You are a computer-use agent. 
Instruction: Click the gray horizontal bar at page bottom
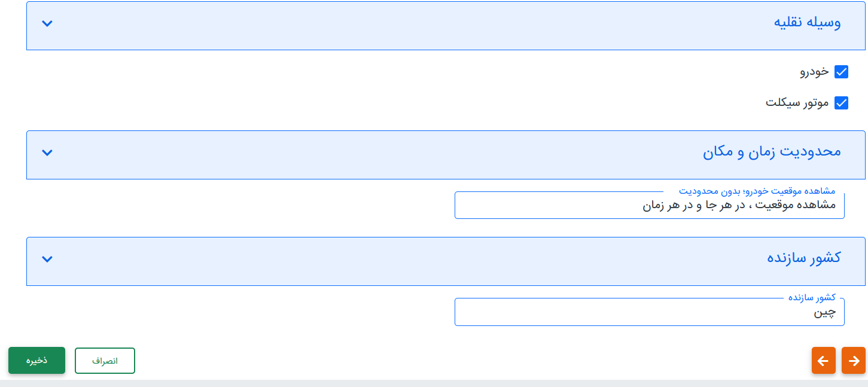pyautogui.click(x=434, y=383)
